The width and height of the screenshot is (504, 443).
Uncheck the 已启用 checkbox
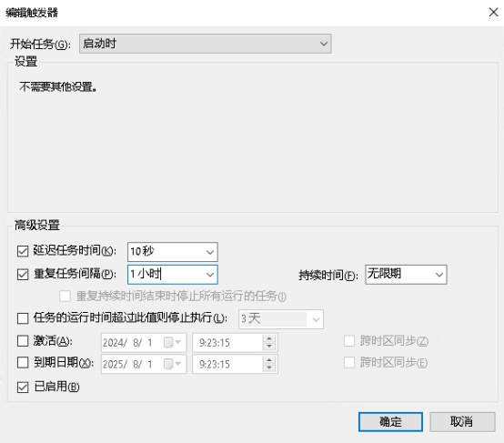23,388
